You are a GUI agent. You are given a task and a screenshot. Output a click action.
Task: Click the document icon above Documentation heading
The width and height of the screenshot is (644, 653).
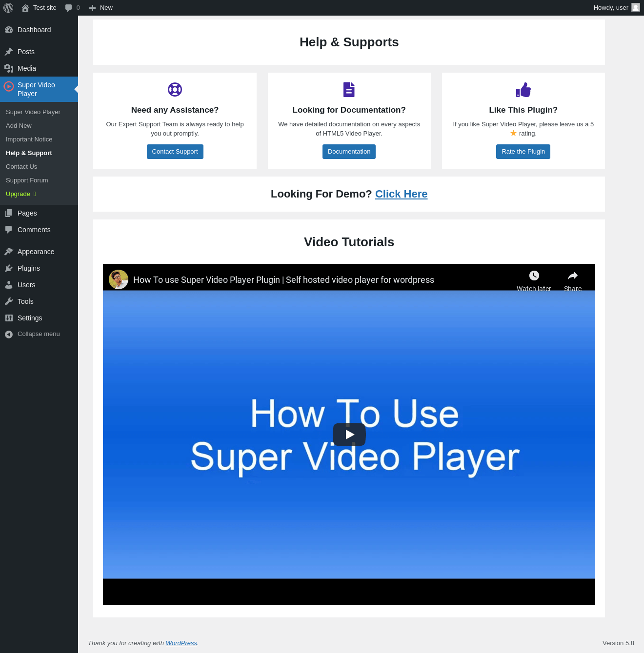tap(349, 89)
